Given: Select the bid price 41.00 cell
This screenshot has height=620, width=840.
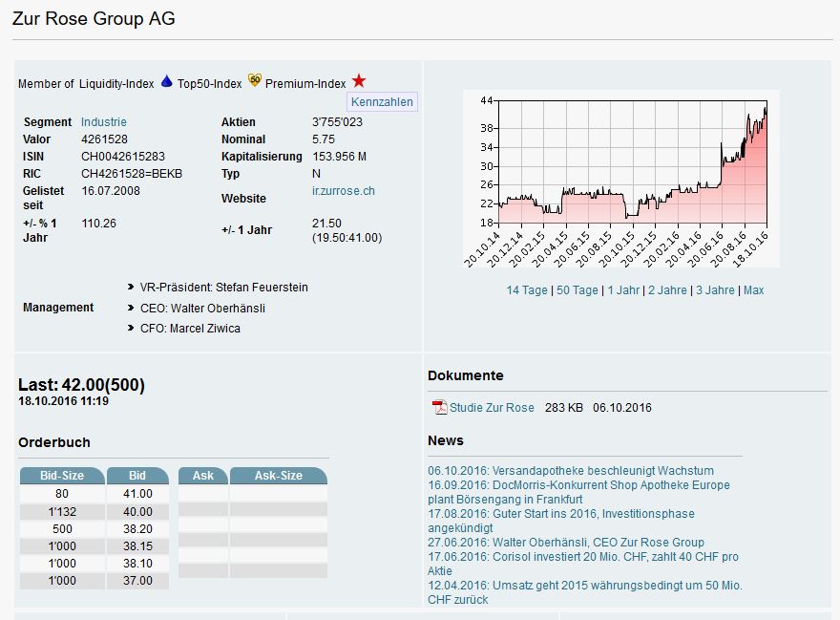Looking at the screenshot, I should (x=137, y=494).
